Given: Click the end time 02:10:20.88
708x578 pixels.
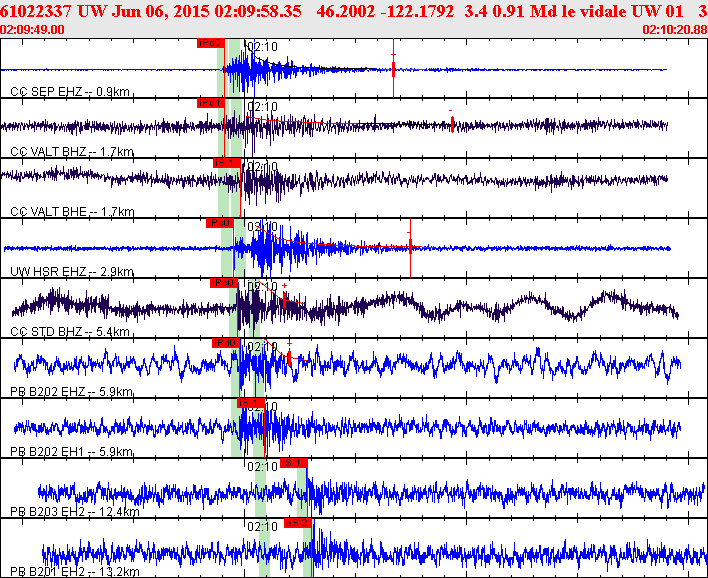Looking at the screenshot, I should 675,30.
